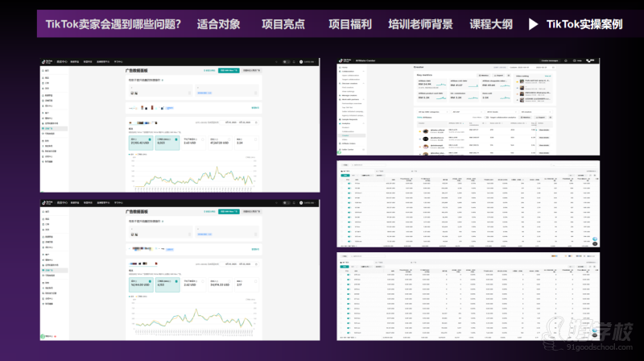Click Creator messages in Affiliate Center header
644x361 pixels.
coord(550,60)
